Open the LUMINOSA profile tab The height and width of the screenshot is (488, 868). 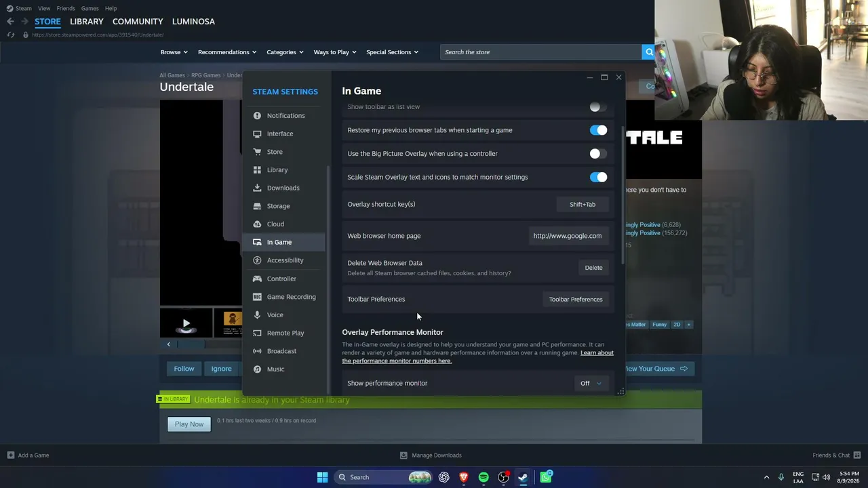pyautogui.click(x=193, y=22)
